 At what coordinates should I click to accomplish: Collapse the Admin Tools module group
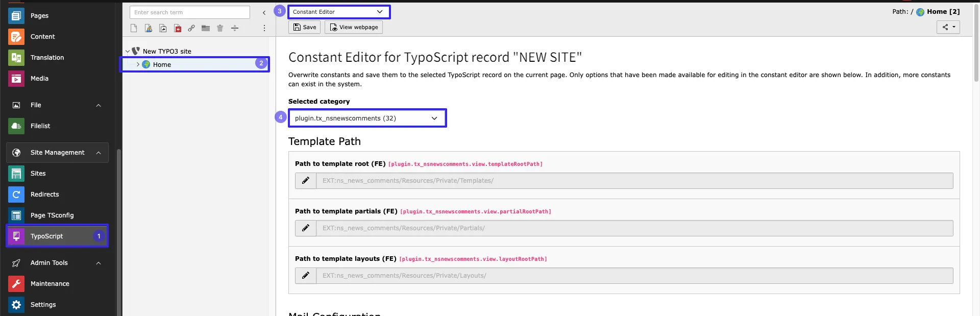click(99, 263)
